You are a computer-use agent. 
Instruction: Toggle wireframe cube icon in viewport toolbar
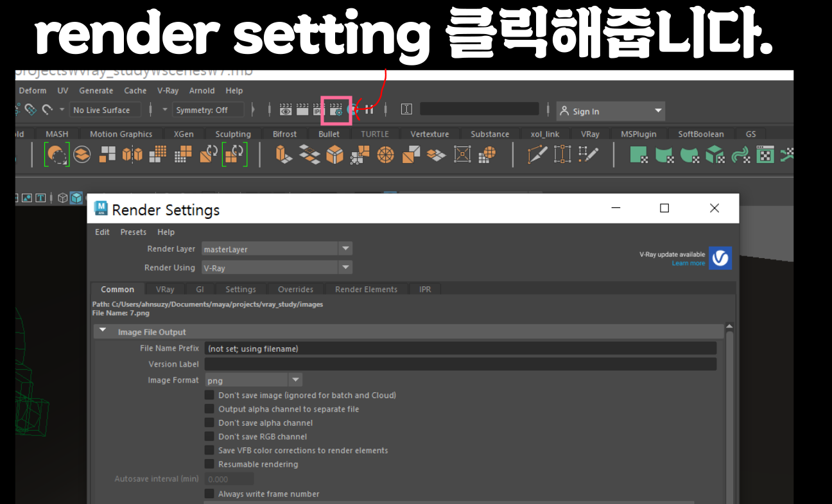63,198
